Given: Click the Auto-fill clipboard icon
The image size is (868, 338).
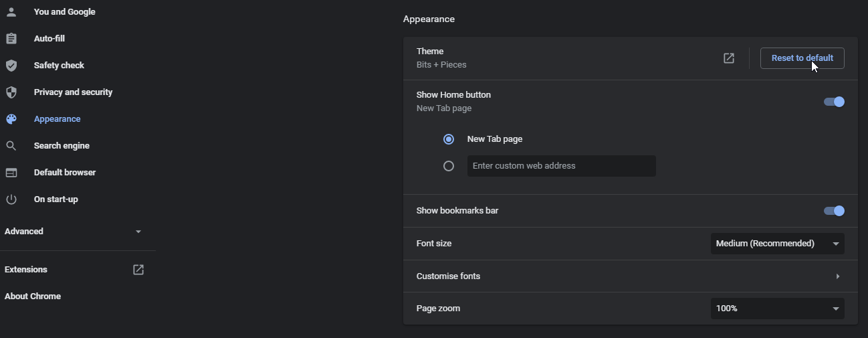Looking at the screenshot, I should pyautogui.click(x=11, y=39).
